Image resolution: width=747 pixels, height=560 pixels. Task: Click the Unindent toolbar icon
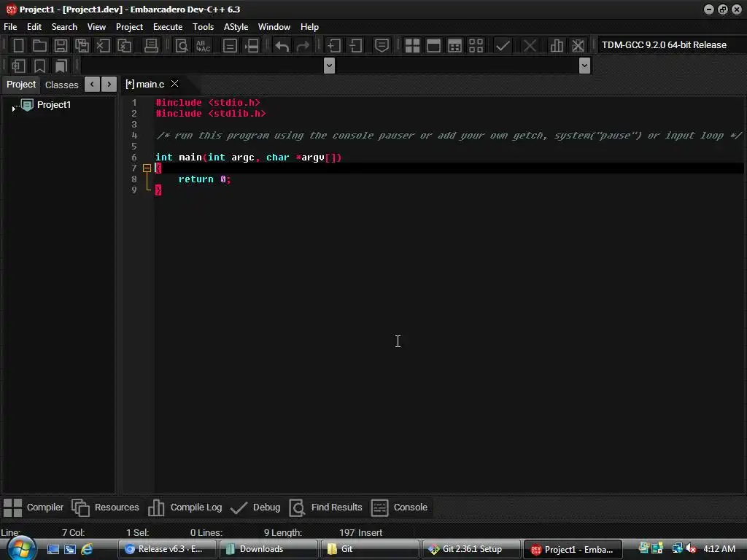(355, 45)
